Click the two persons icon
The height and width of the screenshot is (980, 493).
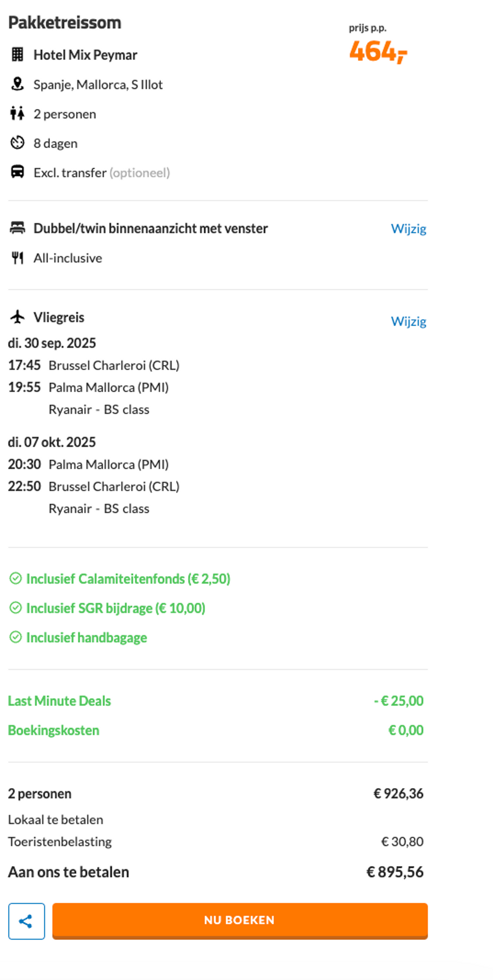pos(17,113)
